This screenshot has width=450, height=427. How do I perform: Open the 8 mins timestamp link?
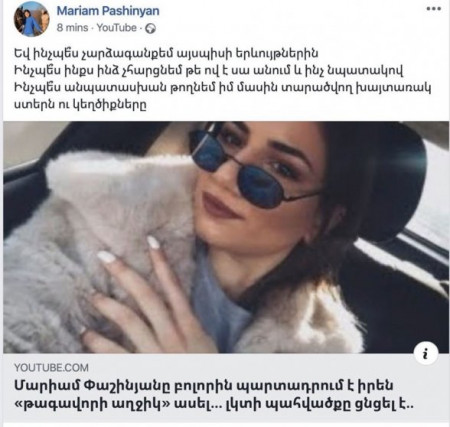(72, 28)
